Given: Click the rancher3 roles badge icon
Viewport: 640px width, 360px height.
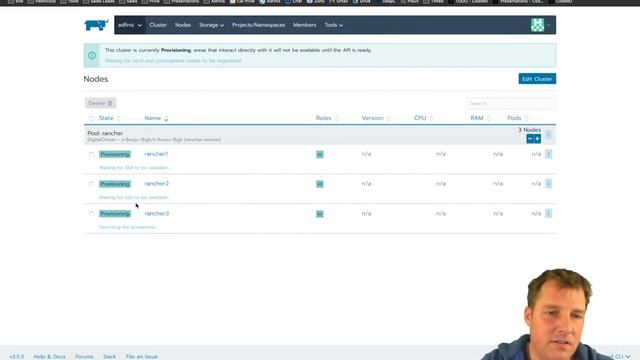Looking at the screenshot, I should 320,214.
